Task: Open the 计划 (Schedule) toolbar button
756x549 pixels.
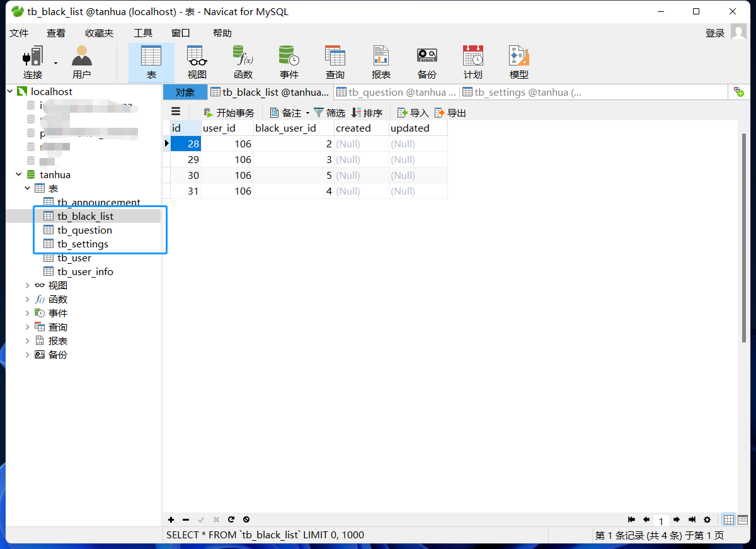Action: point(473,63)
